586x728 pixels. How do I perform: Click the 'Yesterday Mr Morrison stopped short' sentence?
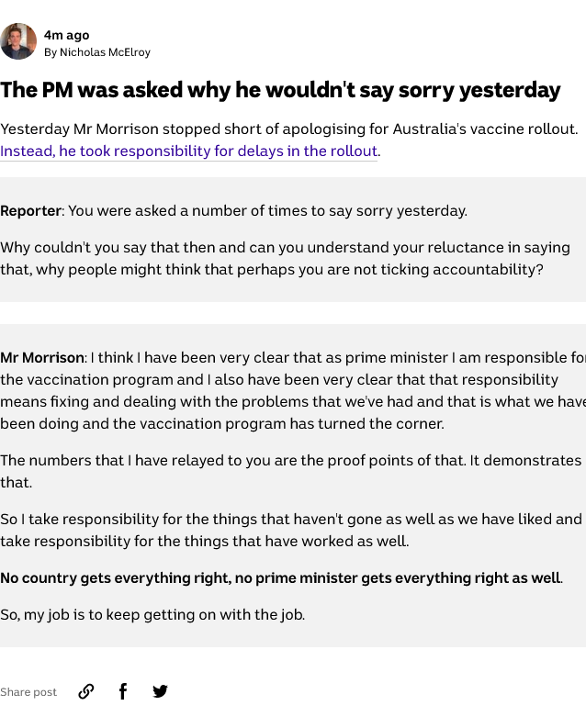coord(288,129)
